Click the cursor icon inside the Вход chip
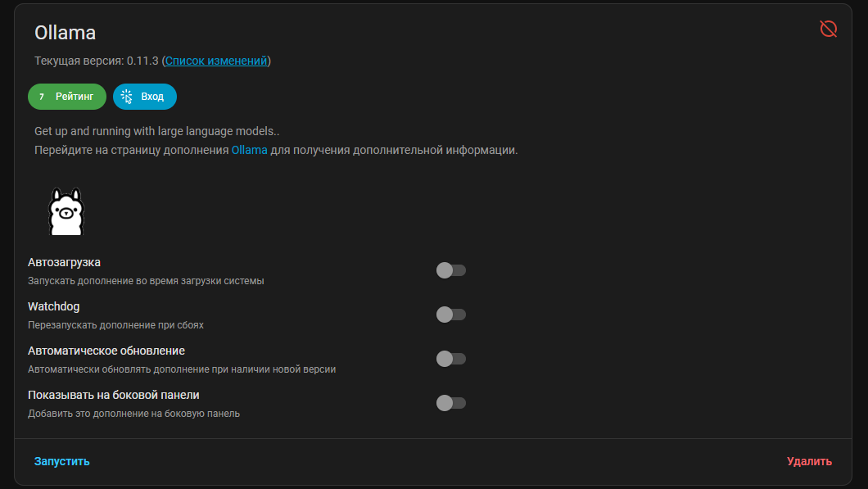868x489 pixels. pyautogui.click(x=127, y=97)
